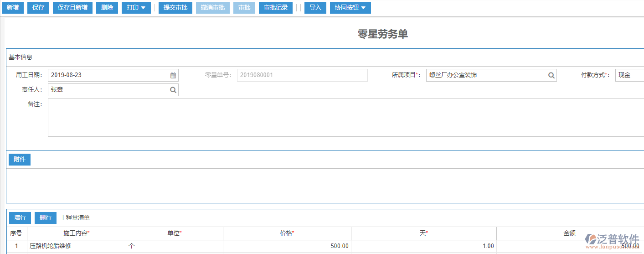Add a row with 增行
This screenshot has height=254, width=644.
point(20,218)
